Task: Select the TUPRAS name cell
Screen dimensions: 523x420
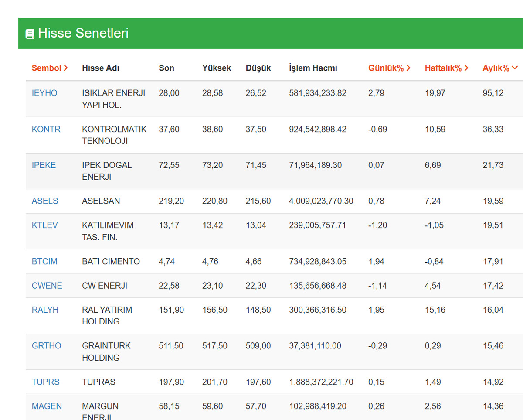Action: (99, 382)
